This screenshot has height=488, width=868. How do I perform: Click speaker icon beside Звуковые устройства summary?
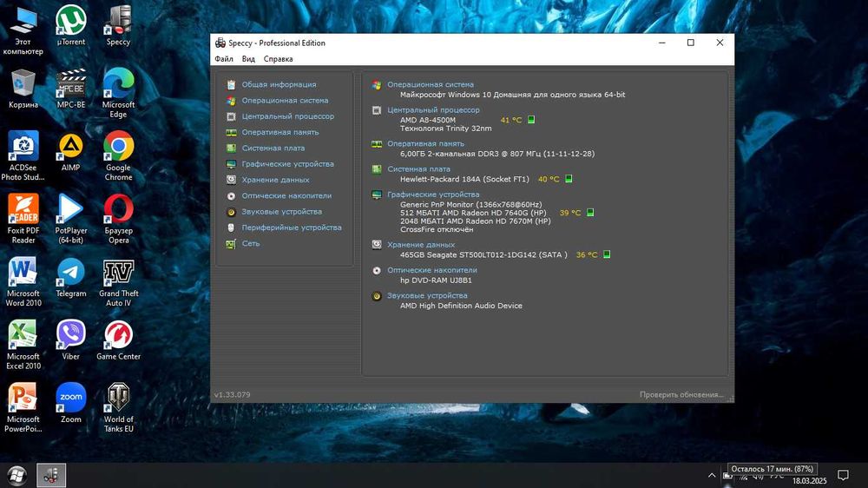click(377, 296)
